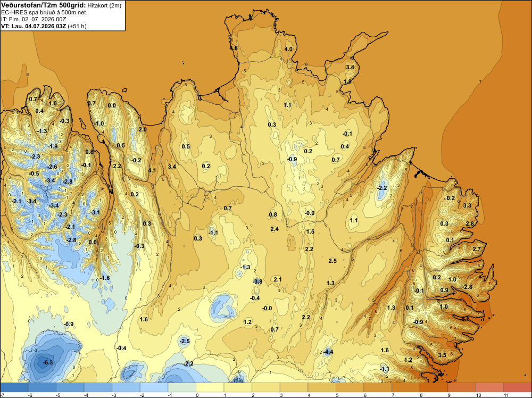Select the 7 isotherm label over the sea
The height and width of the screenshot is (398, 532).
[x=480, y=82]
